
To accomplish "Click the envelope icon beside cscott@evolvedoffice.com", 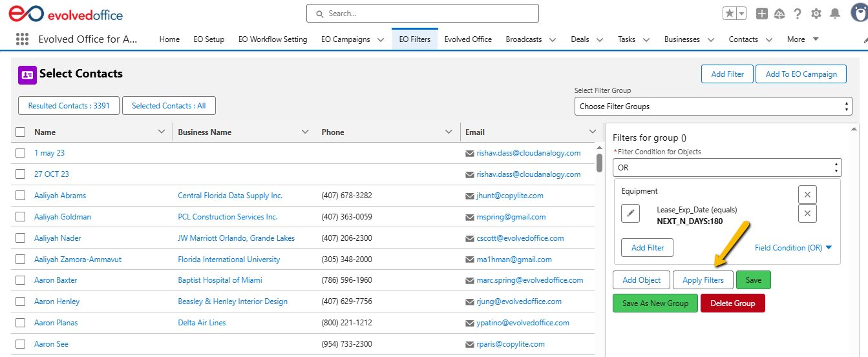I will point(470,238).
